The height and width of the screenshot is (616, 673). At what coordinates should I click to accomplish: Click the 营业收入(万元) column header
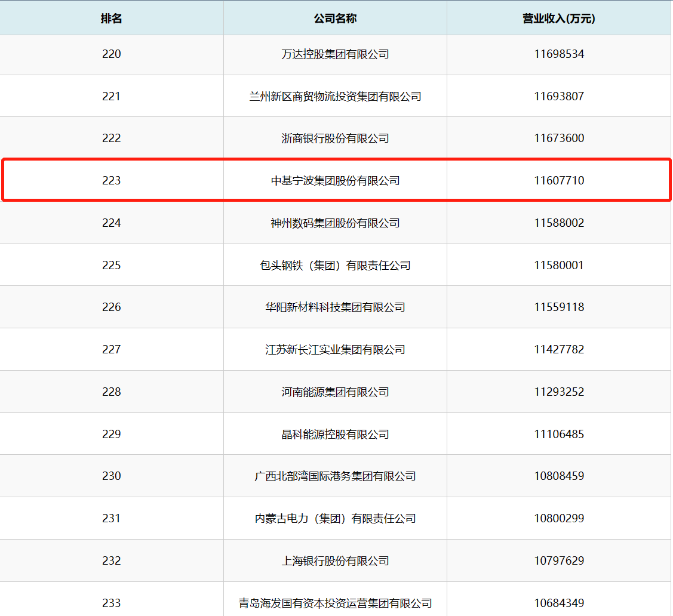558,19
